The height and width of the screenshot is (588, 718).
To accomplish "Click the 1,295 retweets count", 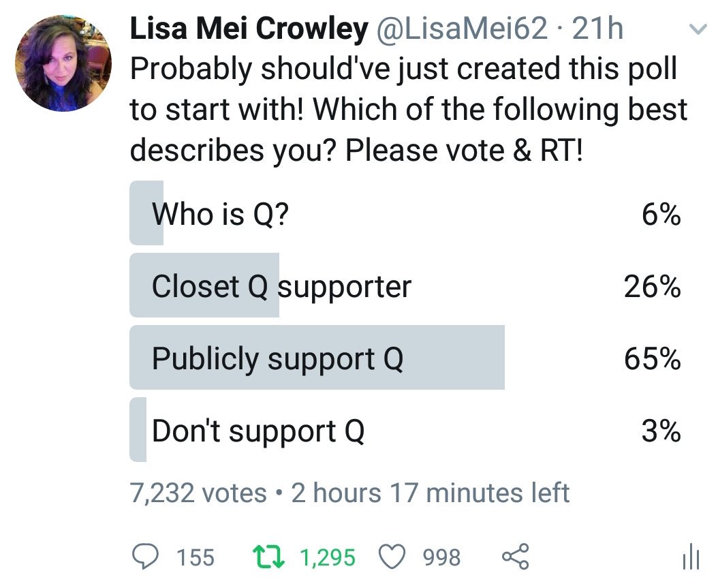I will click(x=328, y=558).
